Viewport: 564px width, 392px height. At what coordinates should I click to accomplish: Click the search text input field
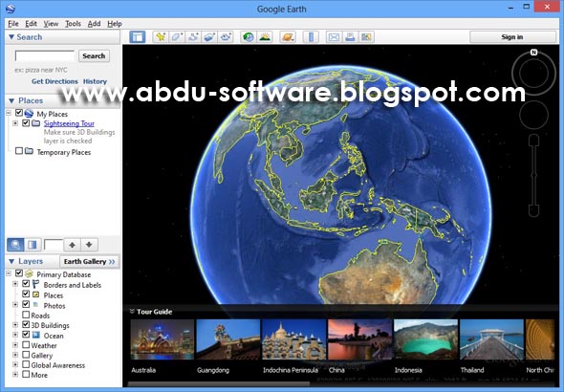pos(45,56)
